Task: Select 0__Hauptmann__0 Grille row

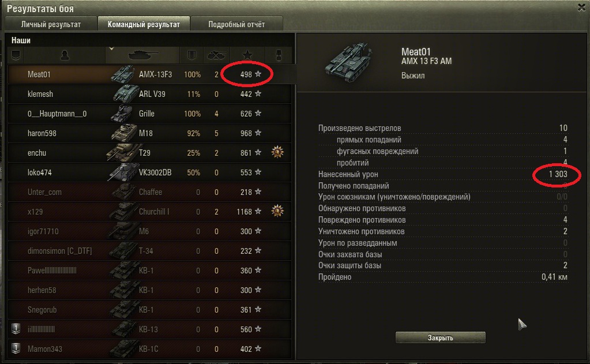Action: pos(150,114)
